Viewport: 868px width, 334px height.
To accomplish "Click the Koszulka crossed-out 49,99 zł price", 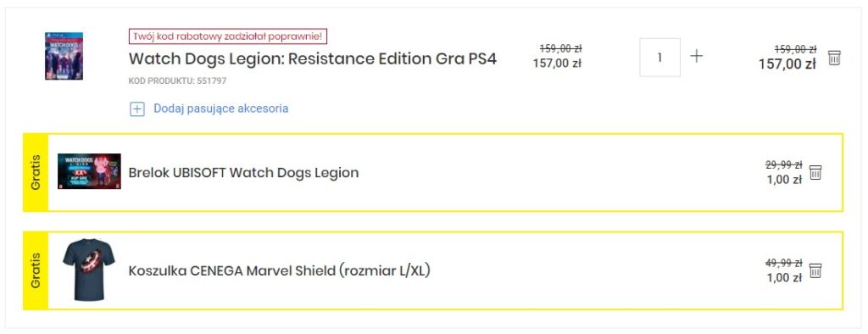I will [784, 263].
